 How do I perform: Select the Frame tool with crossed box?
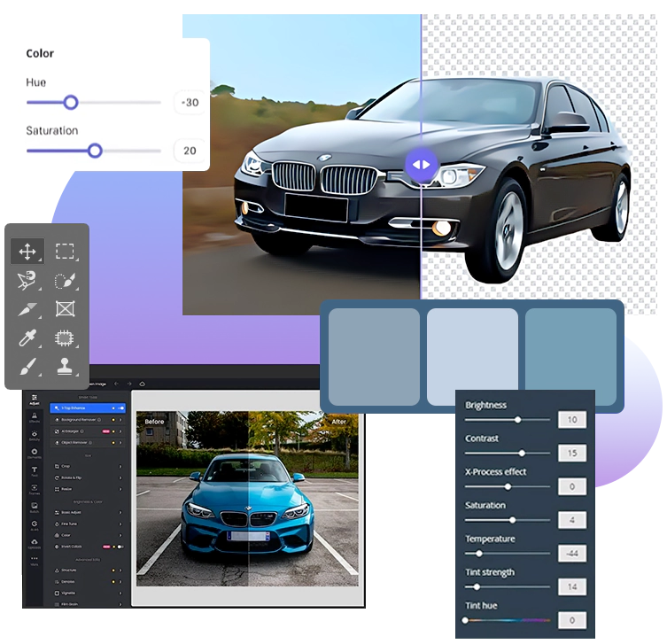coord(65,309)
